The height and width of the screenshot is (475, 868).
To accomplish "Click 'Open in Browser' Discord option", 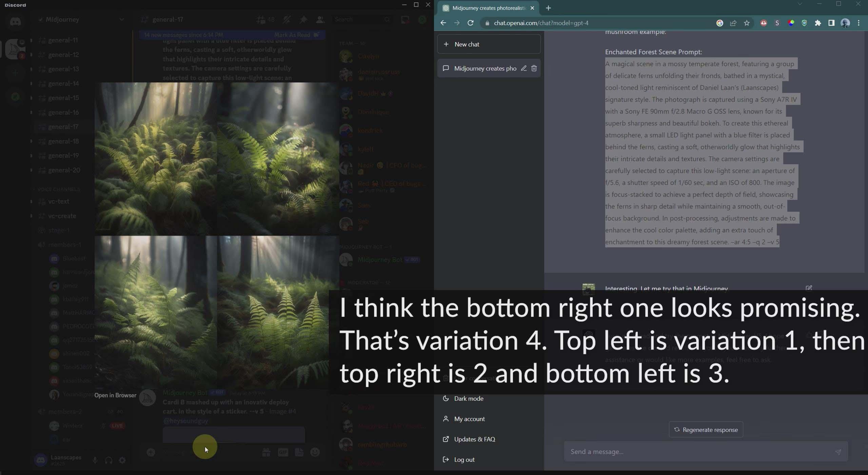I will [x=115, y=395].
